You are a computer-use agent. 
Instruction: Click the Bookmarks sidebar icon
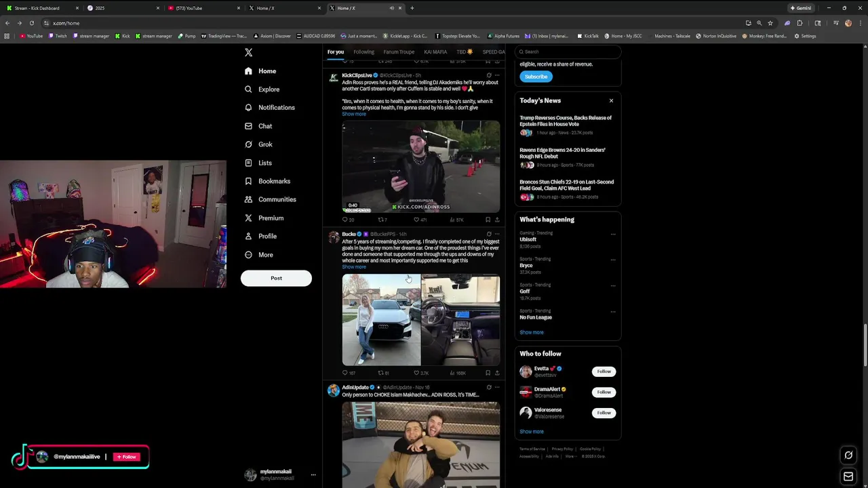pyautogui.click(x=248, y=181)
